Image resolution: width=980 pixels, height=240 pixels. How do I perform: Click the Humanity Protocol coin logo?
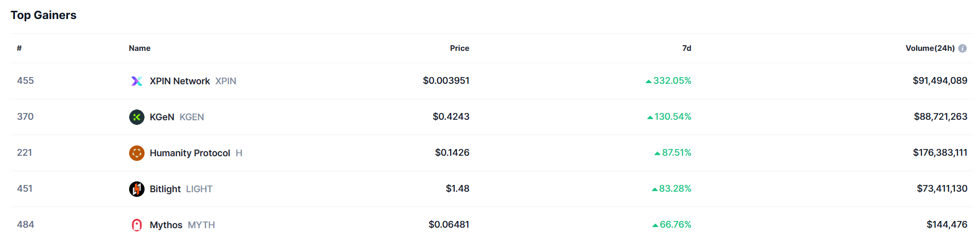tap(136, 153)
